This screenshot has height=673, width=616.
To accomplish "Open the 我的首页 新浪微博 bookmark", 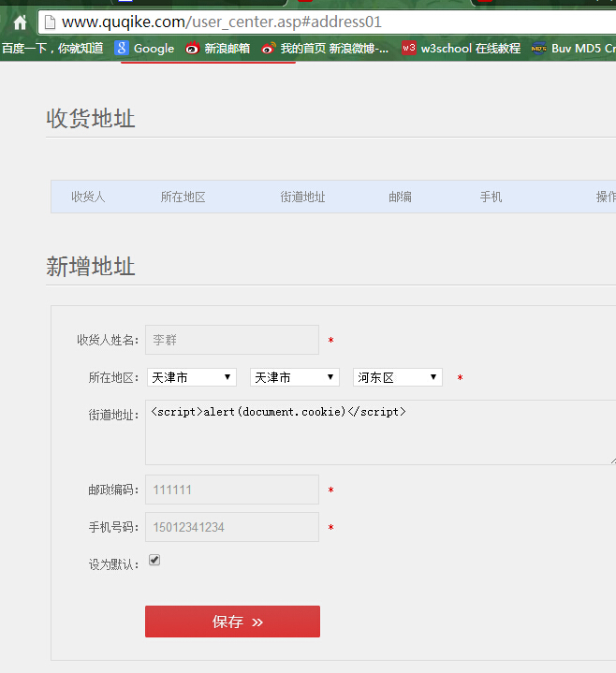I will 325,48.
